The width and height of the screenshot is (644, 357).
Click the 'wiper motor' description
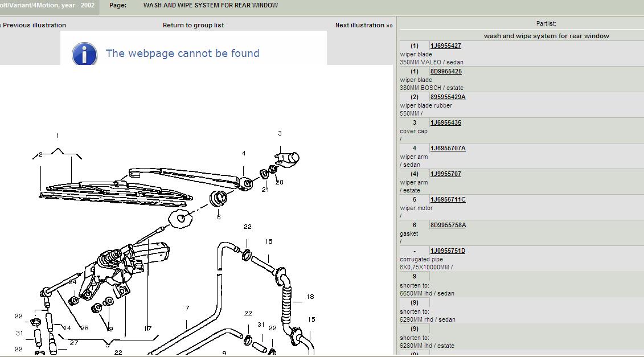tap(416, 208)
